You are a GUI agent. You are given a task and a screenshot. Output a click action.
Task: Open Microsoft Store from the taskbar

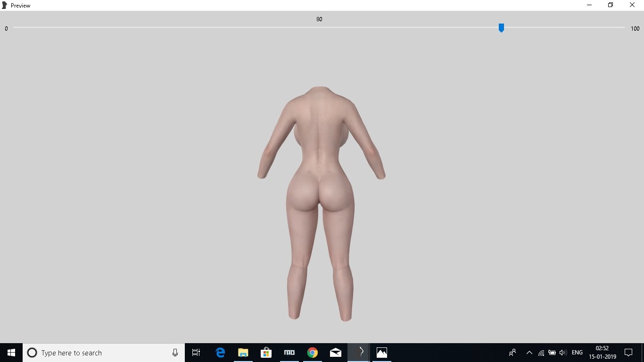click(266, 353)
